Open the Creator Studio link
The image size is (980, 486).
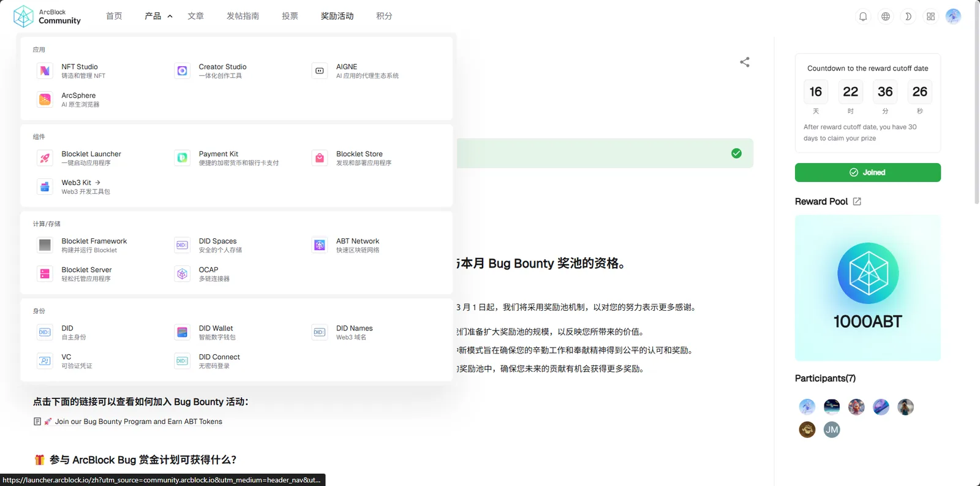pos(223,67)
